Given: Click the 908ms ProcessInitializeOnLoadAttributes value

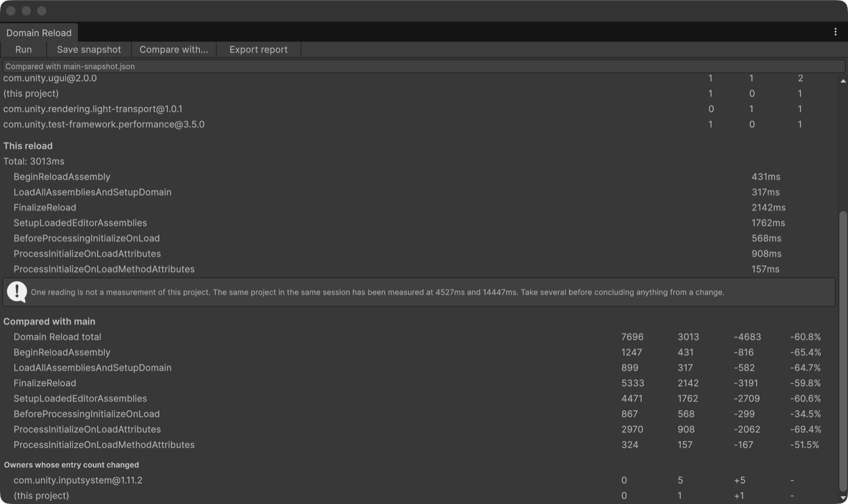Looking at the screenshot, I should coord(766,253).
